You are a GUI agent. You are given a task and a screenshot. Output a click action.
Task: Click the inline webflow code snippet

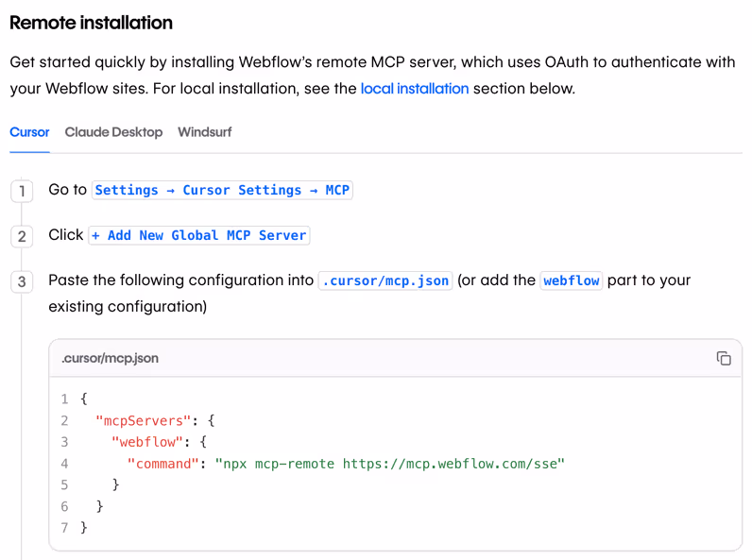point(572,280)
